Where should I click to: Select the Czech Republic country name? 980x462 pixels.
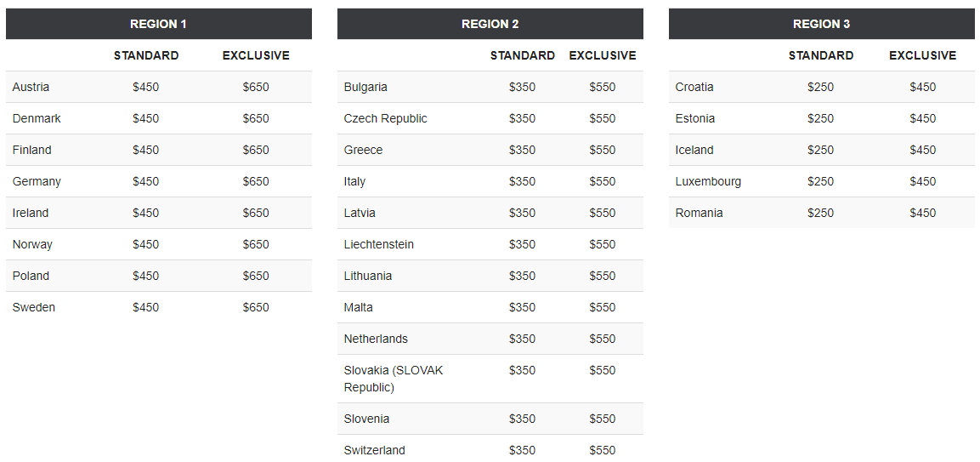point(386,118)
